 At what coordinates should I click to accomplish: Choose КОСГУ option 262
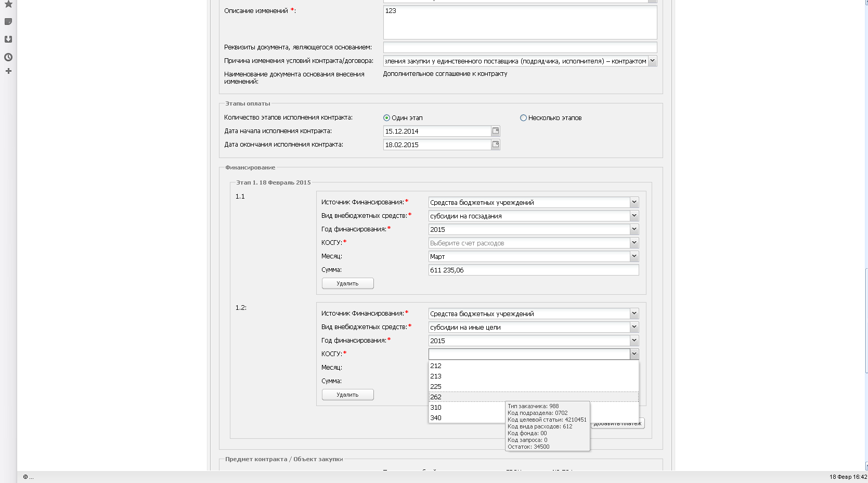click(534, 397)
